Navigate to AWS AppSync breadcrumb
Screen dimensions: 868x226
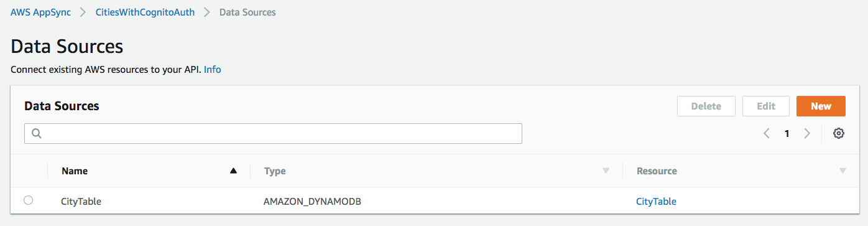(40, 12)
